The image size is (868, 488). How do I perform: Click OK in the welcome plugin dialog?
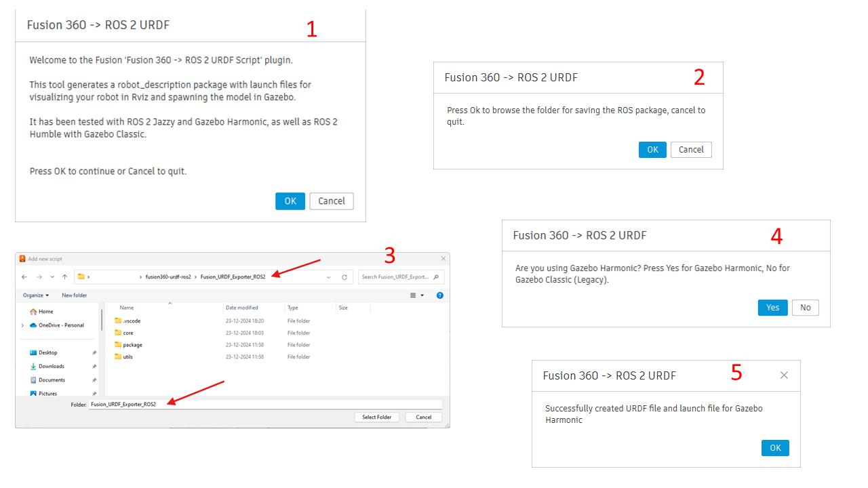click(x=290, y=201)
